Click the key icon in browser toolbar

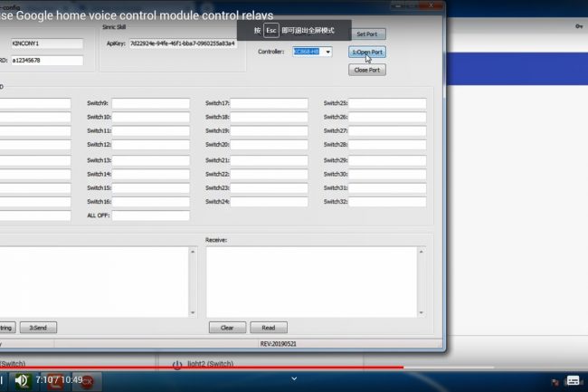coord(578,26)
